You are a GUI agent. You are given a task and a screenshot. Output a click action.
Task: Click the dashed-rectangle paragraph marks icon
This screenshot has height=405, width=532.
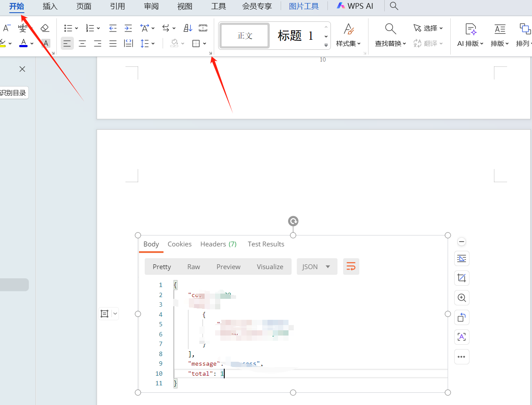tap(203, 28)
